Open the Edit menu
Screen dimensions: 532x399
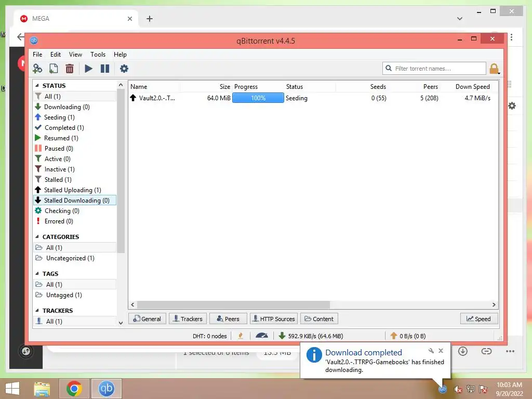55,54
